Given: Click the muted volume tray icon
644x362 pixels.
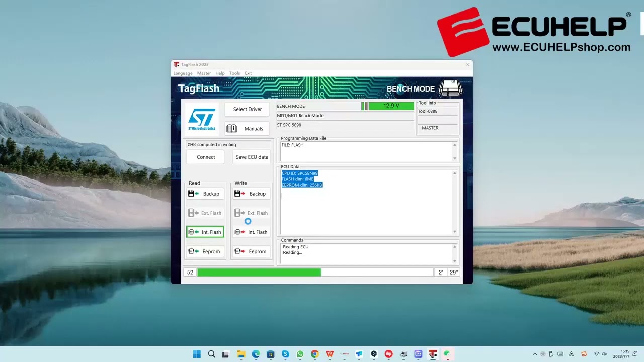Looking at the screenshot, I should pyautogui.click(x=605, y=354).
